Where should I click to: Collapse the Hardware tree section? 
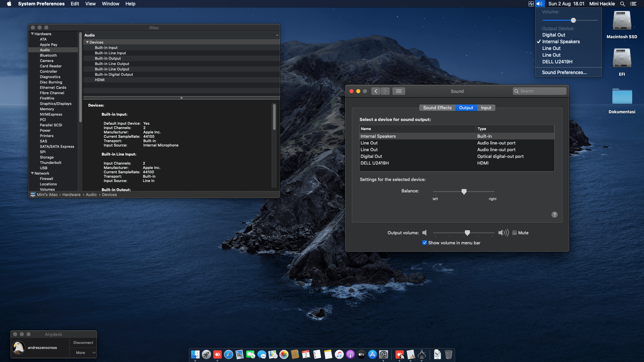coord(33,34)
